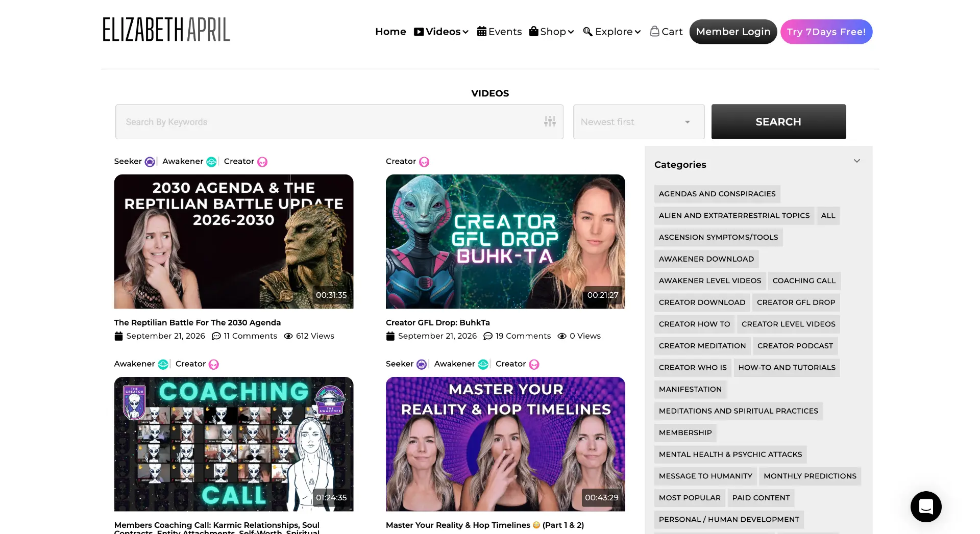Open the Creator GFL Drop Buhk-Ta thumbnail
Viewport: 980px width, 534px height.
[505, 242]
